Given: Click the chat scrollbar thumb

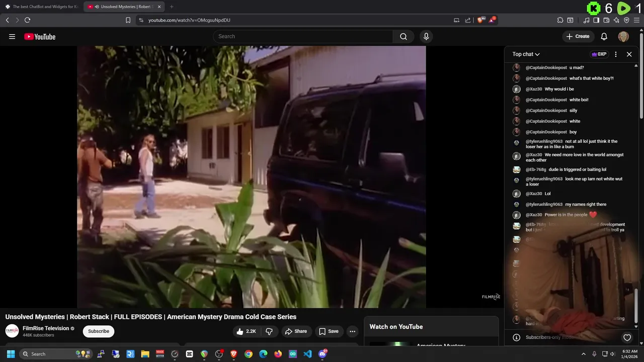Looking at the screenshot, I should click(636, 306).
